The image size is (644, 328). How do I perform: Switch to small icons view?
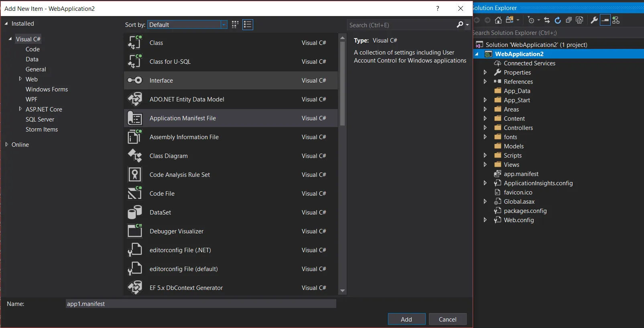(x=235, y=25)
